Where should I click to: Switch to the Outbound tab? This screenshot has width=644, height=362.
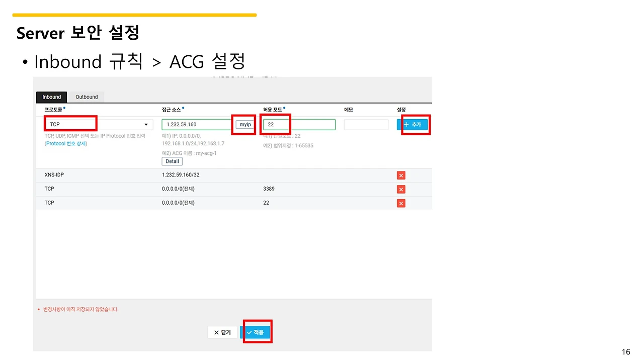(87, 97)
